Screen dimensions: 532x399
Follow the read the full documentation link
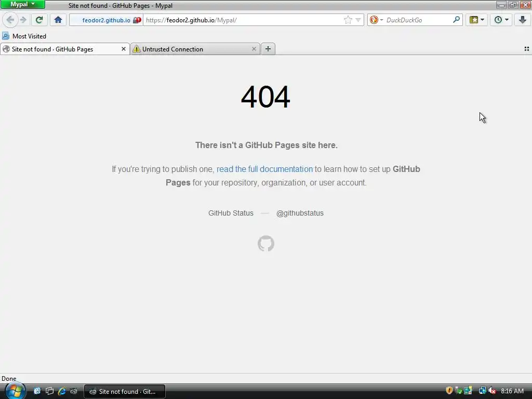[x=264, y=169]
